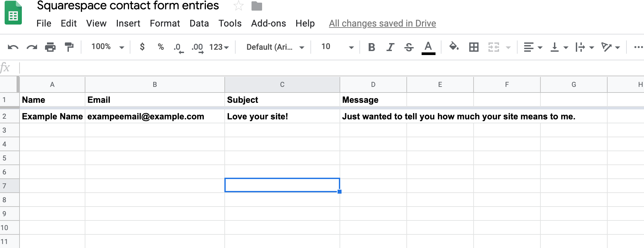
Task: Toggle italic formatting
Action: coord(390,47)
